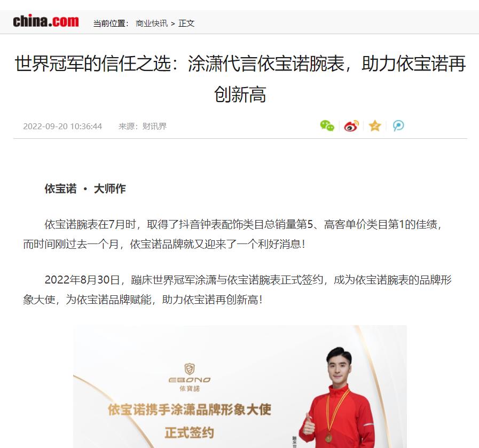
Task: Click the bold subheading 依宝诺 · 大师作
Action: [85, 188]
